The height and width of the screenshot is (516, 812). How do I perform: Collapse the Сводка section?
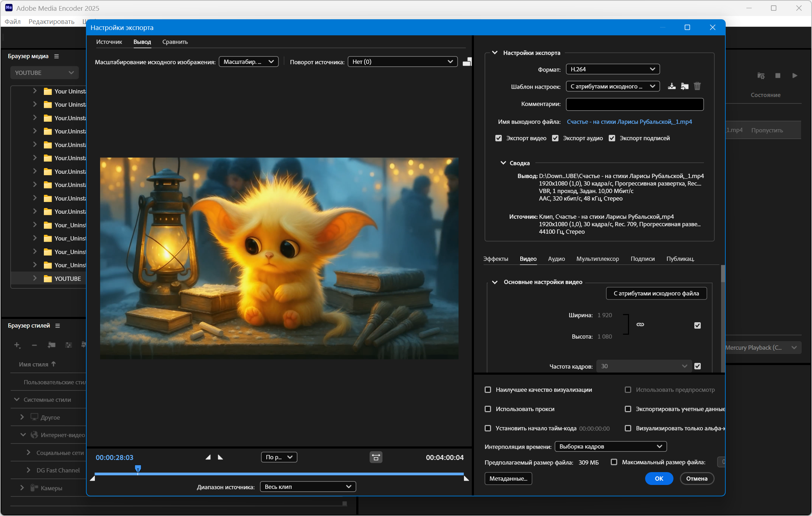[503, 163]
